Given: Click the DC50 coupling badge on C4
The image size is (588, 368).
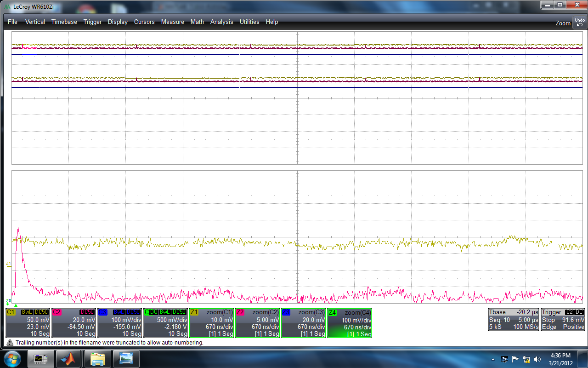Looking at the screenshot, I should (180, 312).
